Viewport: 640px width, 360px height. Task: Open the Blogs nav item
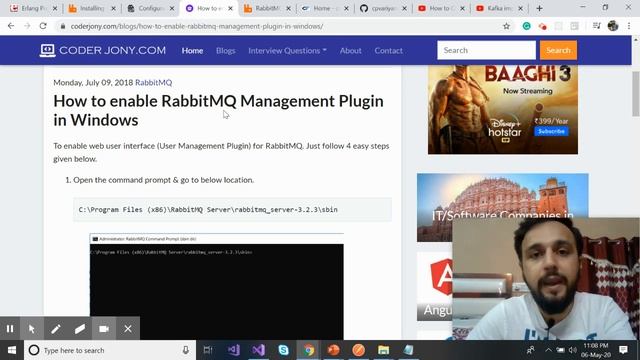225,51
